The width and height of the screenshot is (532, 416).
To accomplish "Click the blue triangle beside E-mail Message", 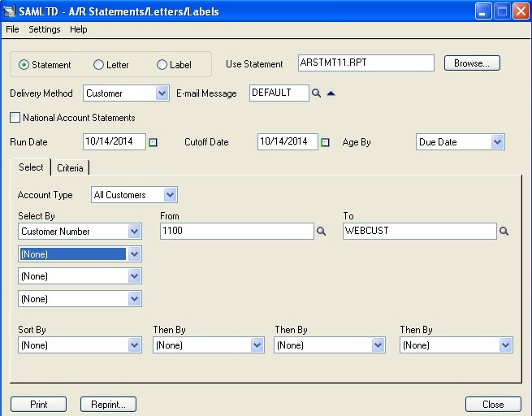I will tap(331, 93).
